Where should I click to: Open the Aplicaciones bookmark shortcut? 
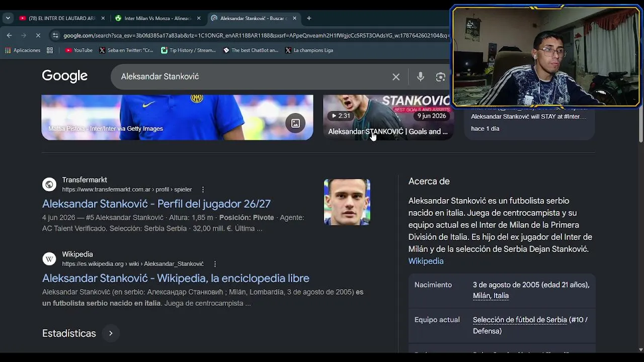tap(23, 50)
